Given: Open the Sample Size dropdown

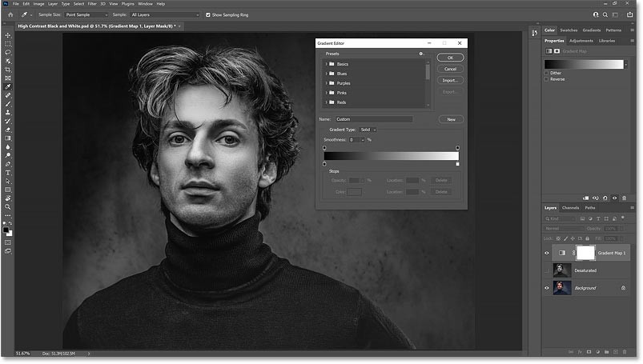Looking at the screenshot, I should pyautogui.click(x=89, y=14).
